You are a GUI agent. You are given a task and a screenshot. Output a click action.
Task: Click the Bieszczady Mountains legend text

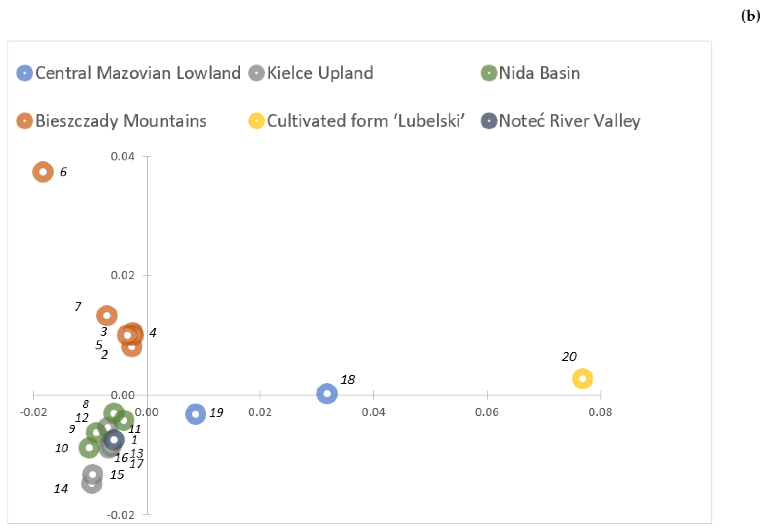(x=121, y=121)
